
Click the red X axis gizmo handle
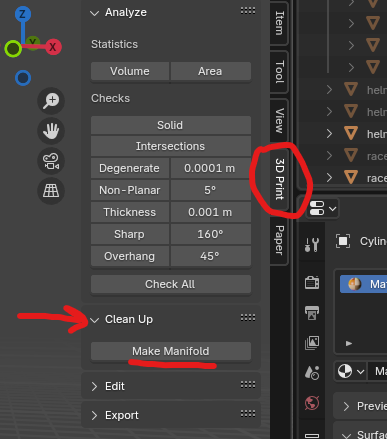(x=53, y=47)
